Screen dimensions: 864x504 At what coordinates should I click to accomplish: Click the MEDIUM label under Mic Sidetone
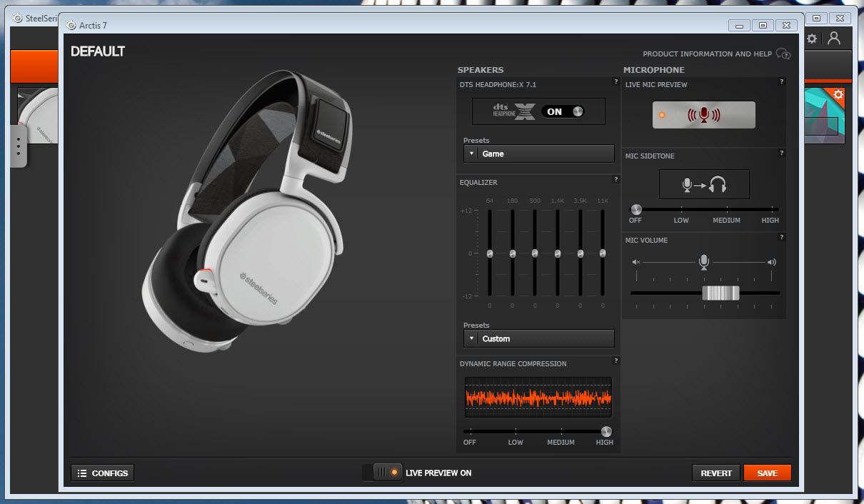pyautogui.click(x=726, y=221)
